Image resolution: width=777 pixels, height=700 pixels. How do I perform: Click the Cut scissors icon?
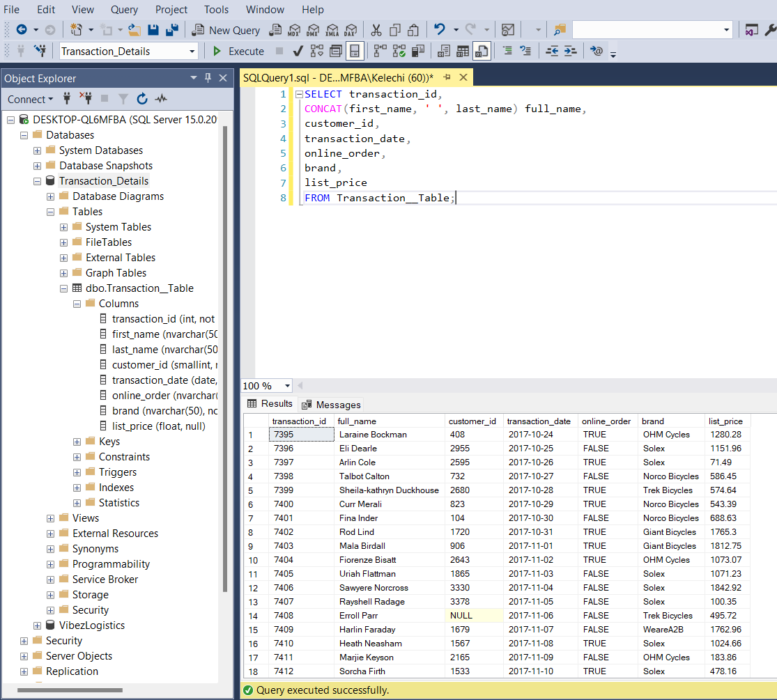pos(376,30)
